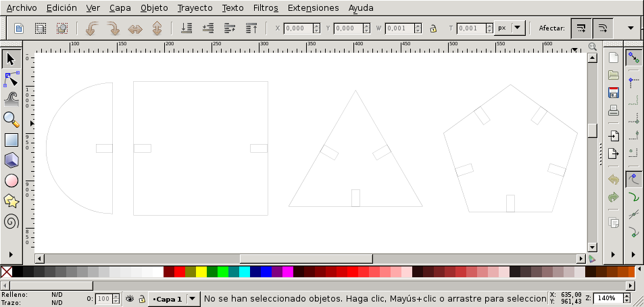
Task: Select the 3D box tool
Action: [11, 160]
